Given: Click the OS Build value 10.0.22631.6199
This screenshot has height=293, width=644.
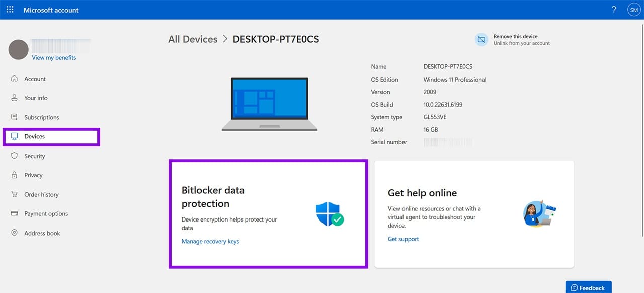Looking at the screenshot, I should tap(443, 104).
